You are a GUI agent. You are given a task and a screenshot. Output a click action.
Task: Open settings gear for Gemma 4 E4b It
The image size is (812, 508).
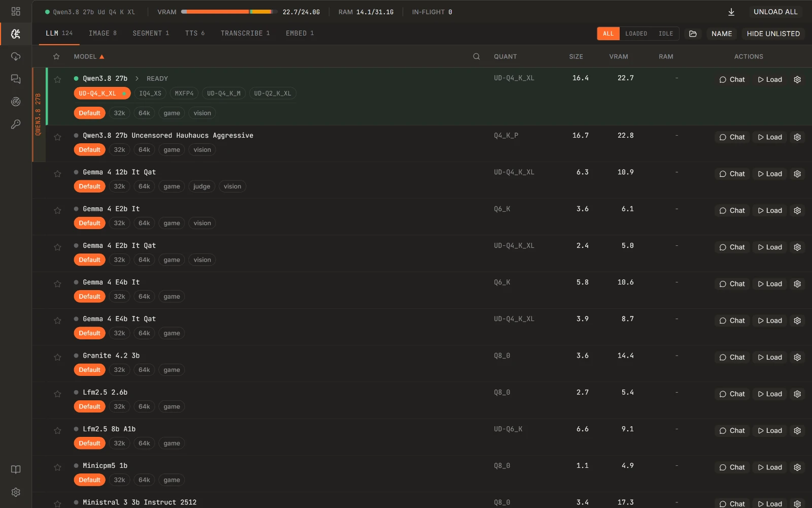[x=797, y=284]
